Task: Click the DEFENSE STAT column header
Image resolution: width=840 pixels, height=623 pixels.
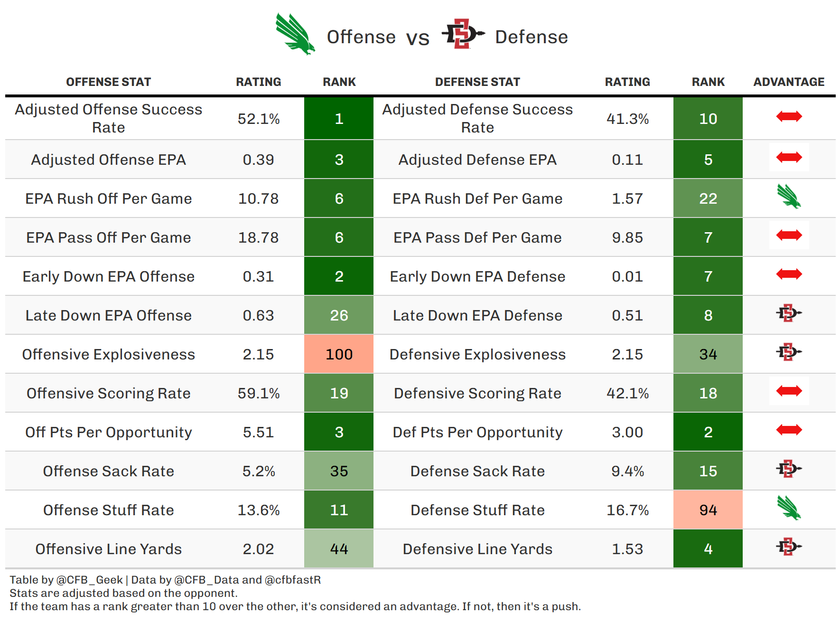Action: click(x=477, y=82)
